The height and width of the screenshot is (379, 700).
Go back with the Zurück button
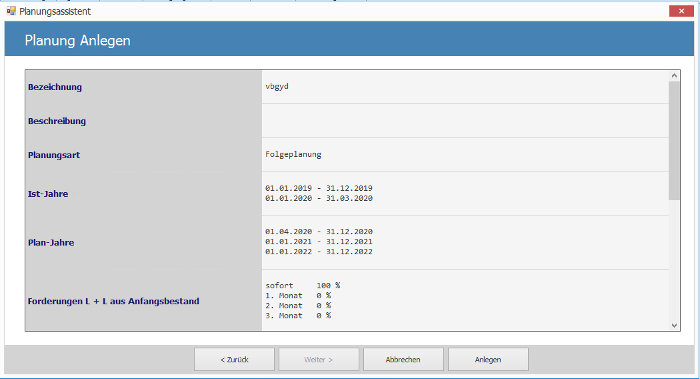point(234,359)
